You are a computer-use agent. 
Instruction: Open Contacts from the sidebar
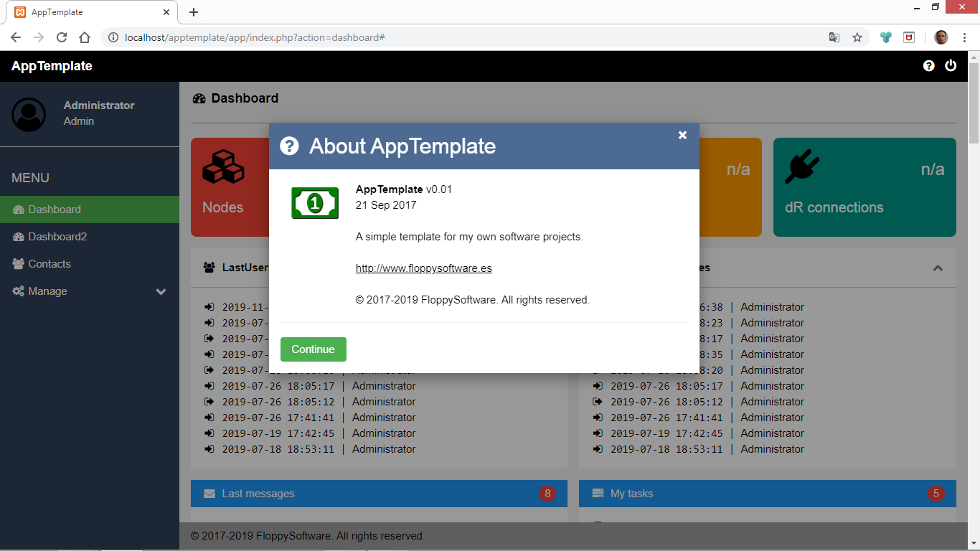(x=90, y=264)
